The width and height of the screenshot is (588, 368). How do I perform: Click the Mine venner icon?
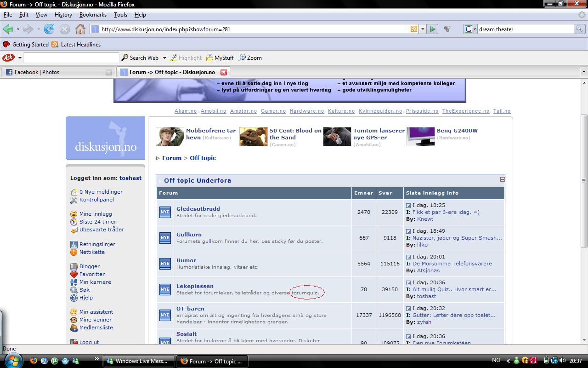point(73,320)
